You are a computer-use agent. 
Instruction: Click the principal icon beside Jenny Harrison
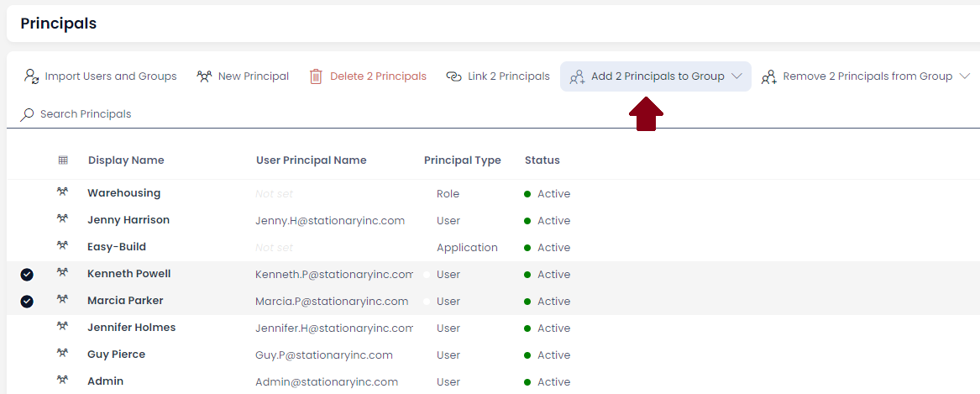(62, 218)
